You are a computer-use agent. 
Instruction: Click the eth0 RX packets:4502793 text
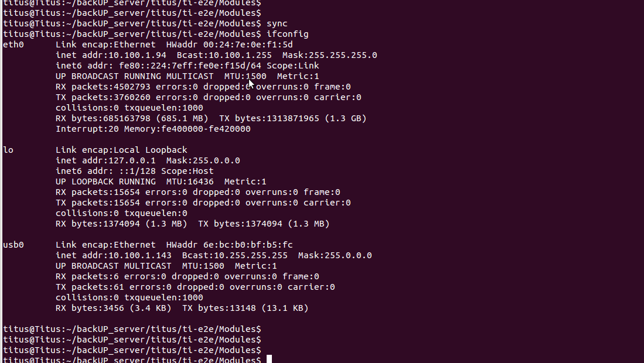(x=103, y=87)
